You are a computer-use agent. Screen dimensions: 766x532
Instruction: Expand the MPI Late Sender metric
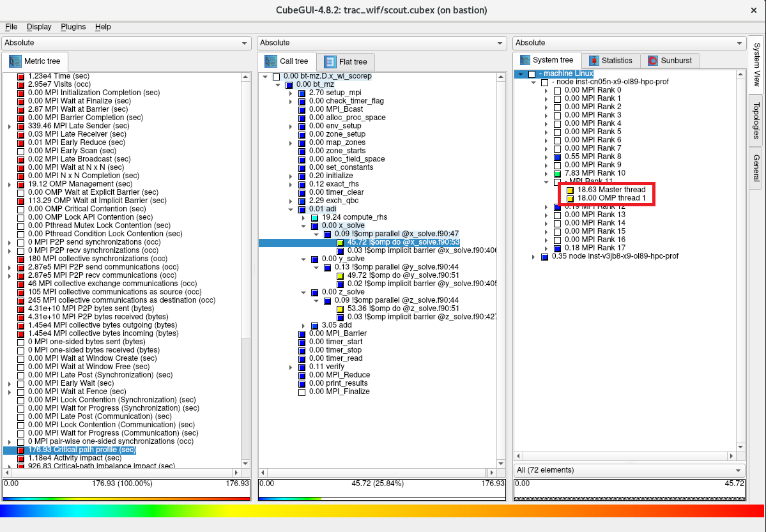pyautogui.click(x=10, y=126)
